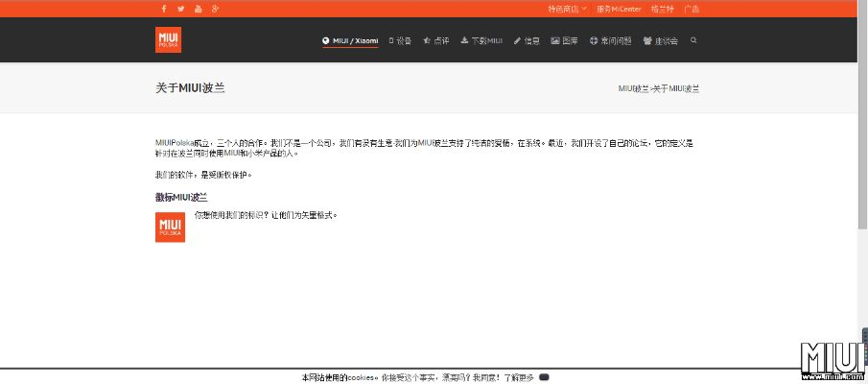Open the 常问问题 menu item

[x=610, y=41]
